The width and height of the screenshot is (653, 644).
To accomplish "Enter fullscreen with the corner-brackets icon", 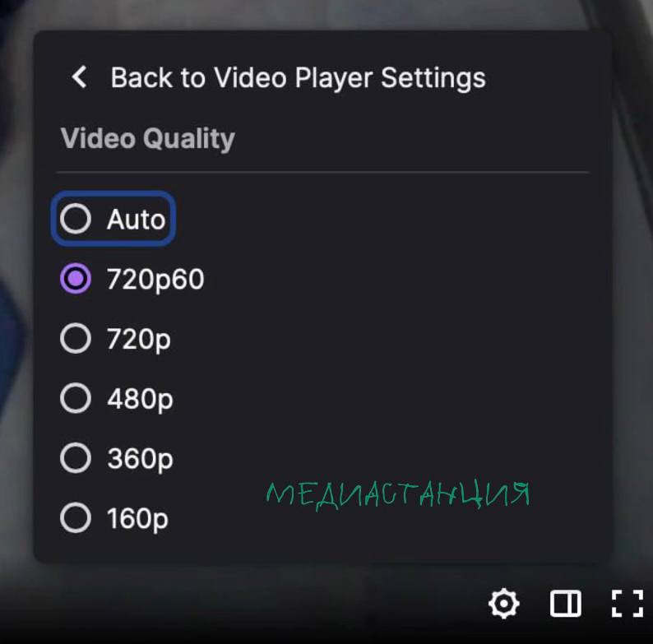I will click(x=628, y=603).
